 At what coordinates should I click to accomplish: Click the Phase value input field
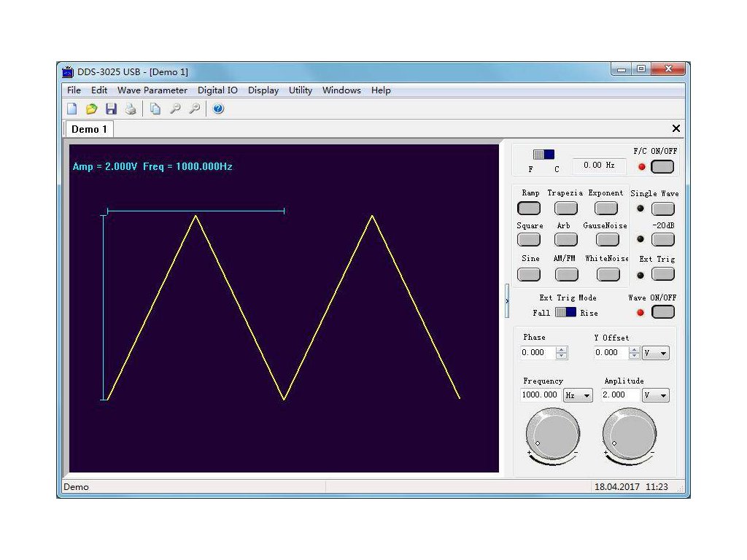pyautogui.click(x=538, y=353)
